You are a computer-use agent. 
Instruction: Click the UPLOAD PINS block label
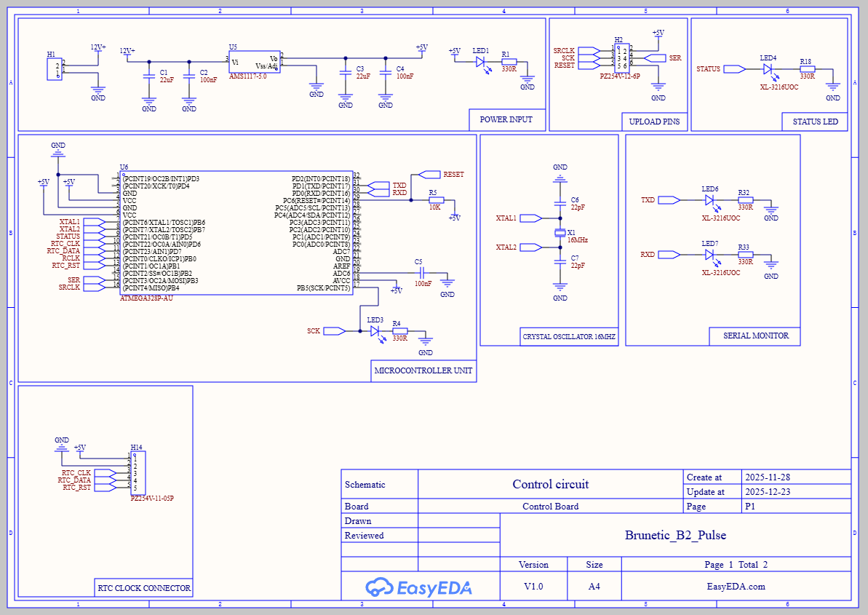pyautogui.click(x=654, y=122)
